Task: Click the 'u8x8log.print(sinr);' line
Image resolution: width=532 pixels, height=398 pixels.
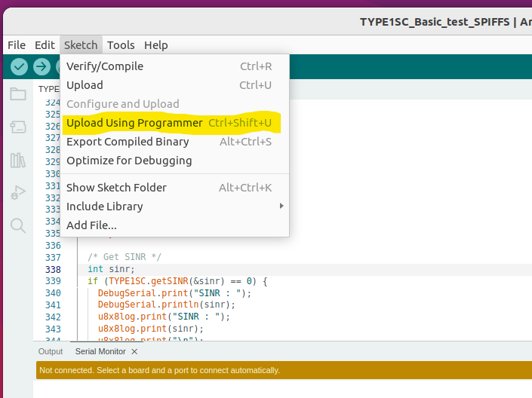Action: tap(151, 329)
